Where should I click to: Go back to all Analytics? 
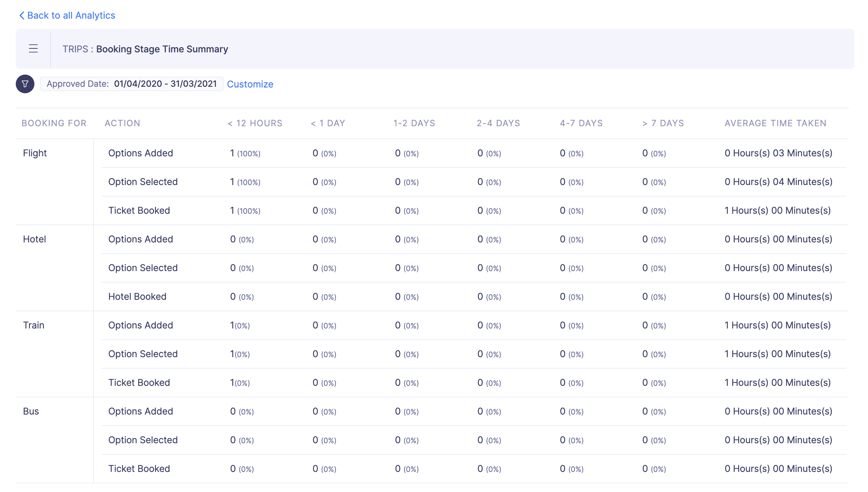(x=71, y=15)
